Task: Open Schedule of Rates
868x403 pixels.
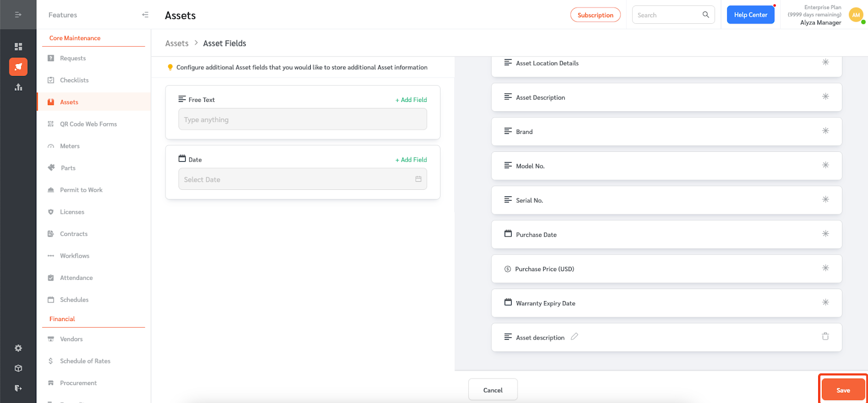Action: point(85,361)
